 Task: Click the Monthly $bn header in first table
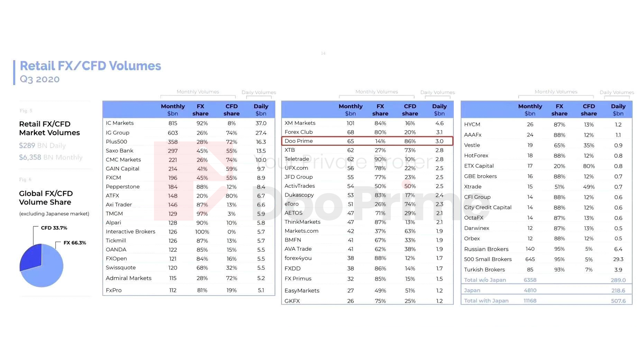(x=173, y=110)
